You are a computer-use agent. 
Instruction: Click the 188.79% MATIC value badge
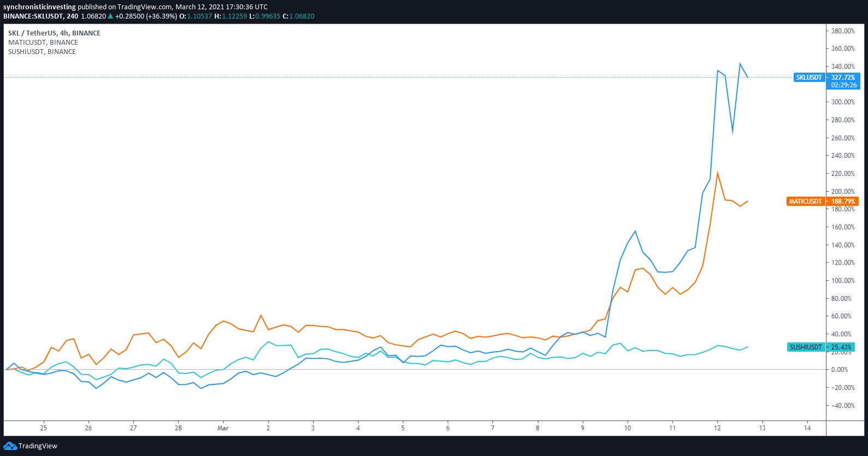[x=843, y=202]
